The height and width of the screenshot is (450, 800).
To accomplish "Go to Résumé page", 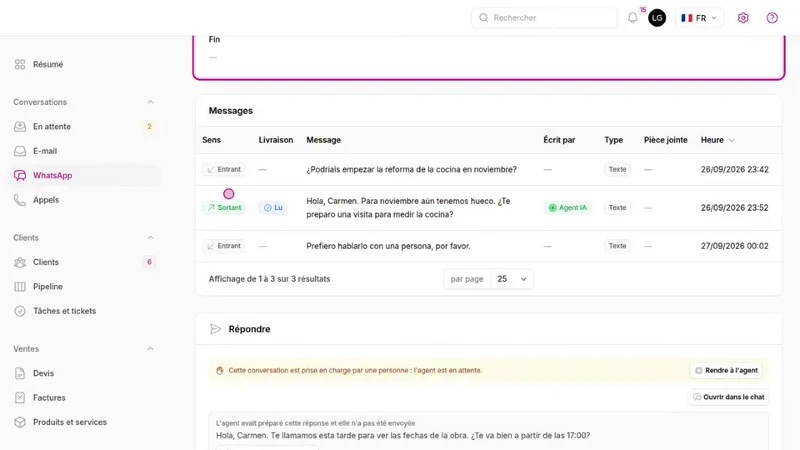I will click(48, 64).
